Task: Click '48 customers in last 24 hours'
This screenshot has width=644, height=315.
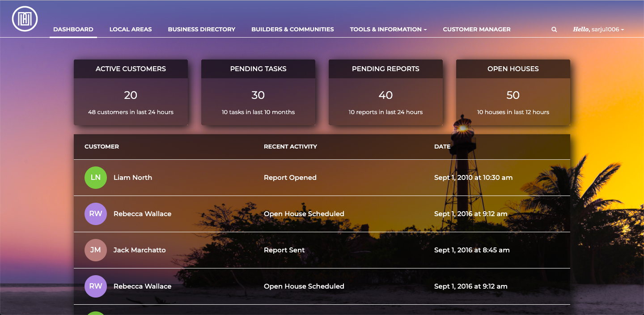Action: pyautogui.click(x=131, y=112)
